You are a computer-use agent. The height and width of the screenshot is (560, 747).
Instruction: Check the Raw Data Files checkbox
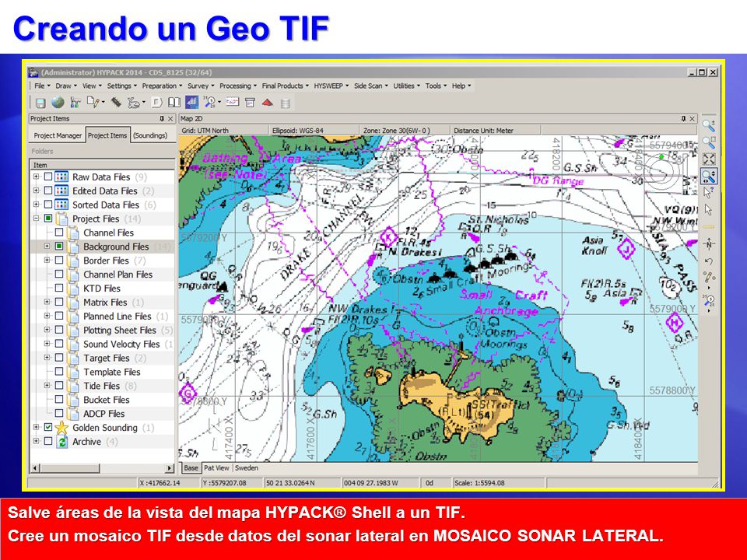[x=48, y=177]
